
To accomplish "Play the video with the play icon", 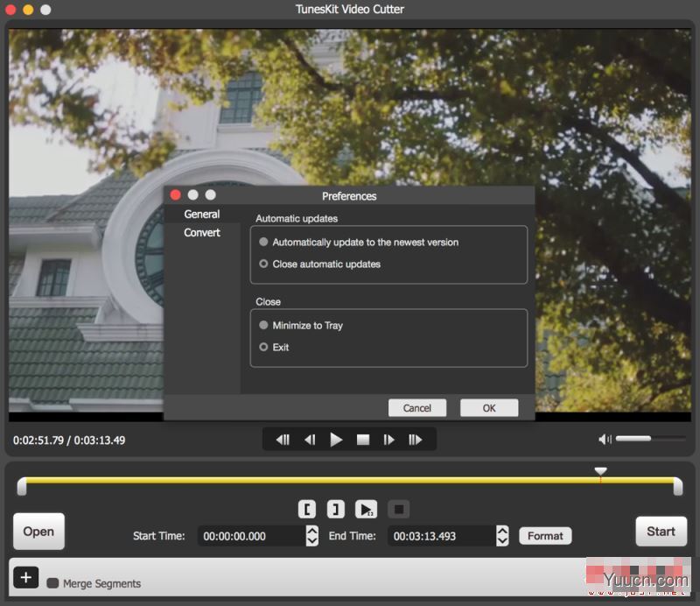I will [336, 439].
